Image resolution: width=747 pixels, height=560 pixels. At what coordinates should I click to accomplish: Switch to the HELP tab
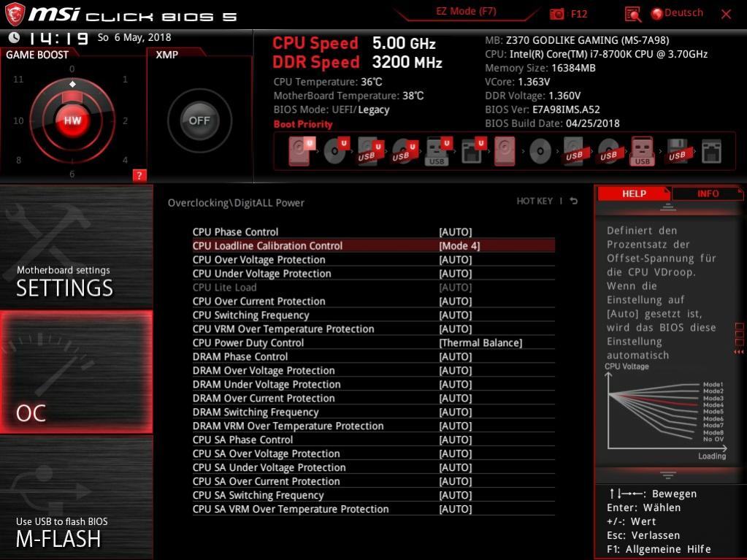pos(634,193)
